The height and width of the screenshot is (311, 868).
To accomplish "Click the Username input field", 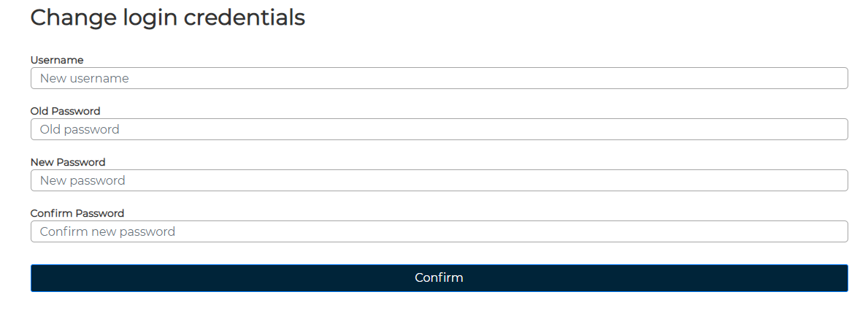I will [438, 78].
